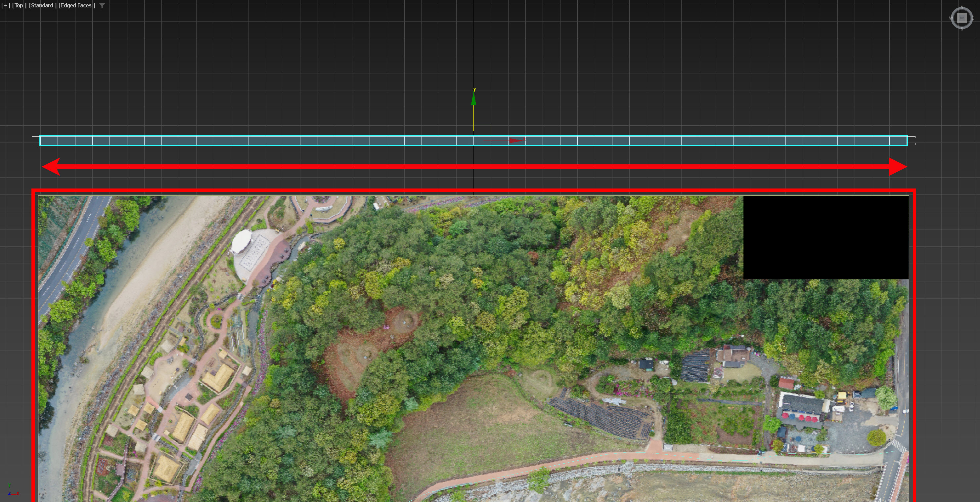Click the XY plane handle of the gizmo

click(x=482, y=132)
